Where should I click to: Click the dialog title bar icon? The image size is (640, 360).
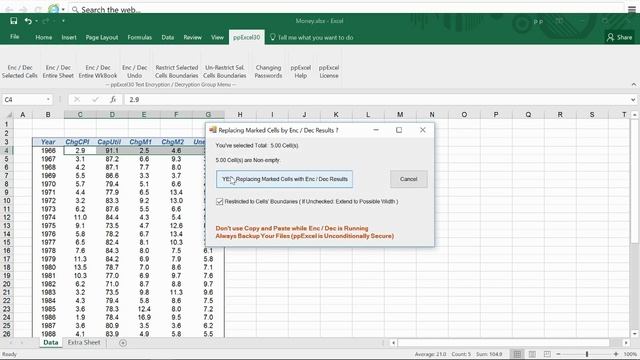213,130
